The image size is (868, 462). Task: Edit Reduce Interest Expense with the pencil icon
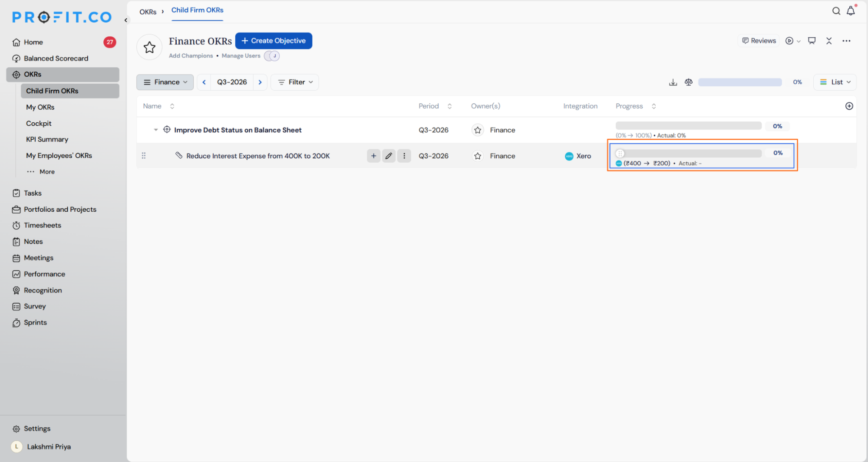click(389, 156)
